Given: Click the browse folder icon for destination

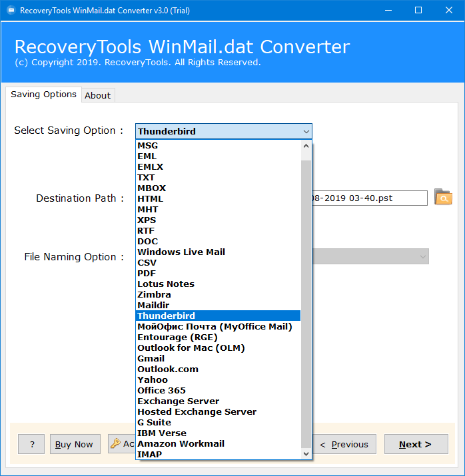Looking at the screenshot, I should click(x=443, y=196).
